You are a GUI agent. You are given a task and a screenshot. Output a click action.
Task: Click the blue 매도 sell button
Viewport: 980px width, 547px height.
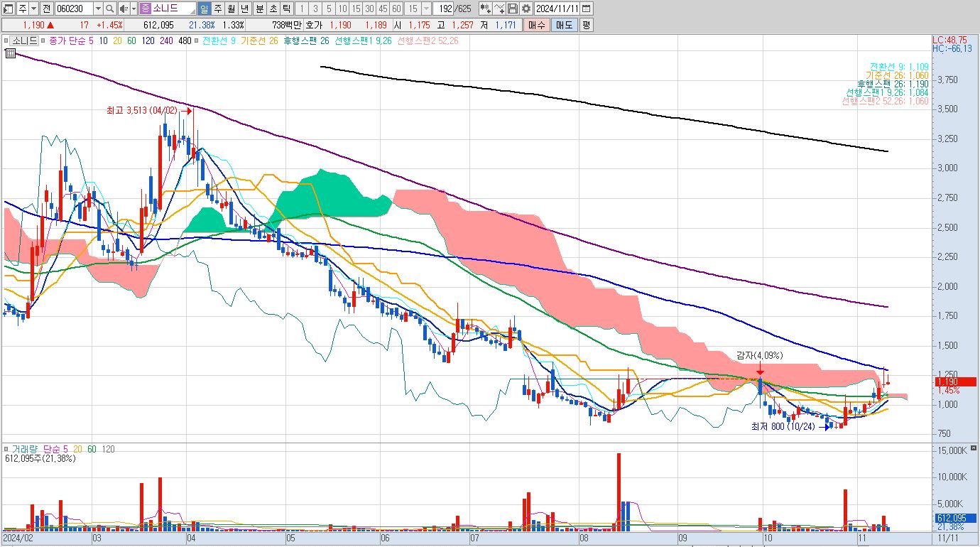click(x=564, y=25)
